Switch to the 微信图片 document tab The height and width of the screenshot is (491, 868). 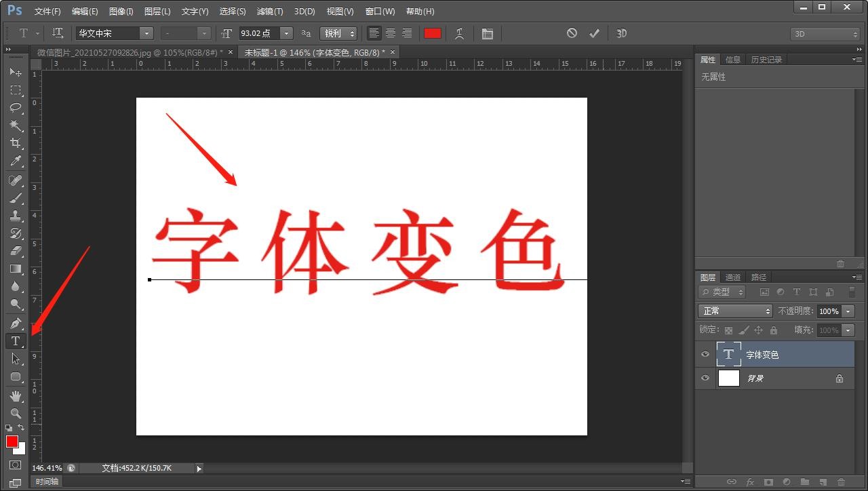pos(130,52)
